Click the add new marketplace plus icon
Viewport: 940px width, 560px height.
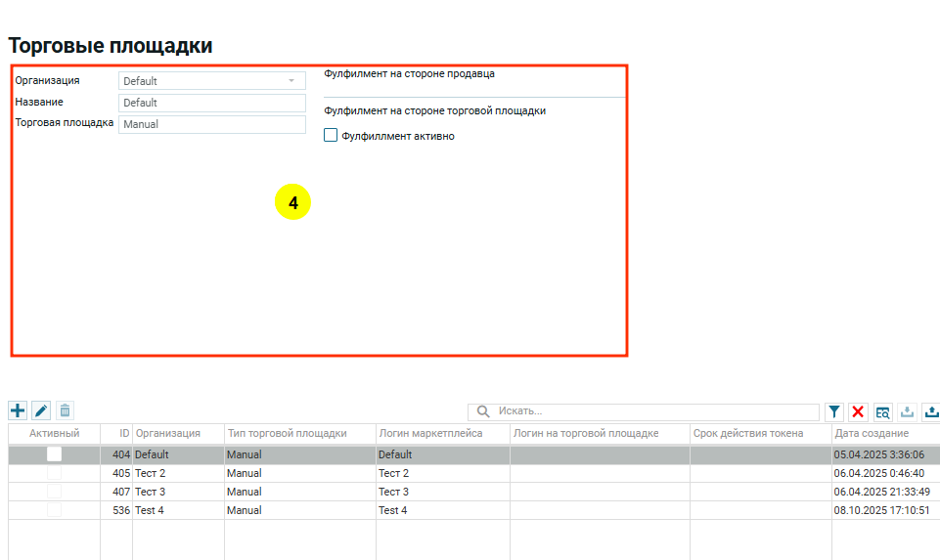[18, 411]
